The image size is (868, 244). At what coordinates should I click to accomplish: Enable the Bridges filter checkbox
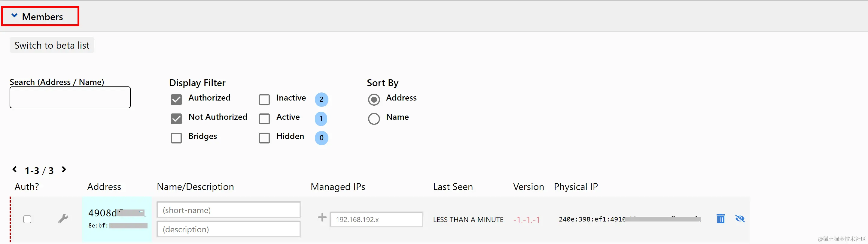pos(176,138)
